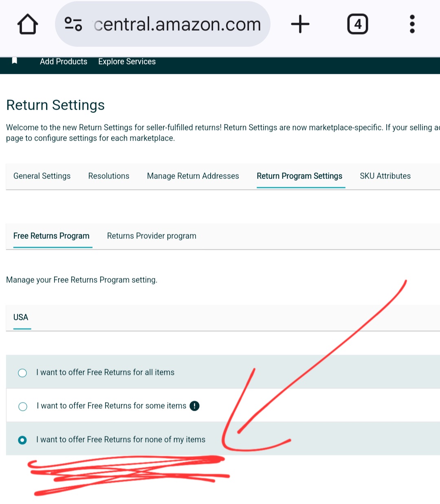
Task: Tap the central.amazon.com address field
Action: pos(163,24)
